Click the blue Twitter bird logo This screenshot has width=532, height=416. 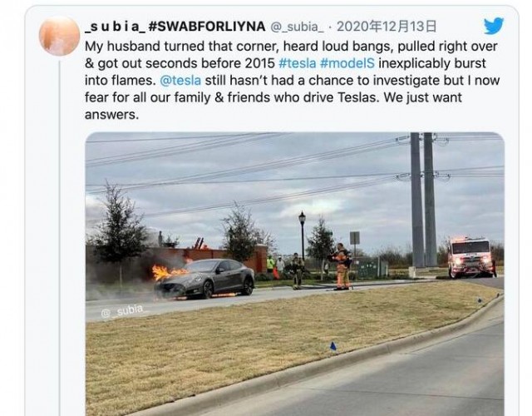494,26
